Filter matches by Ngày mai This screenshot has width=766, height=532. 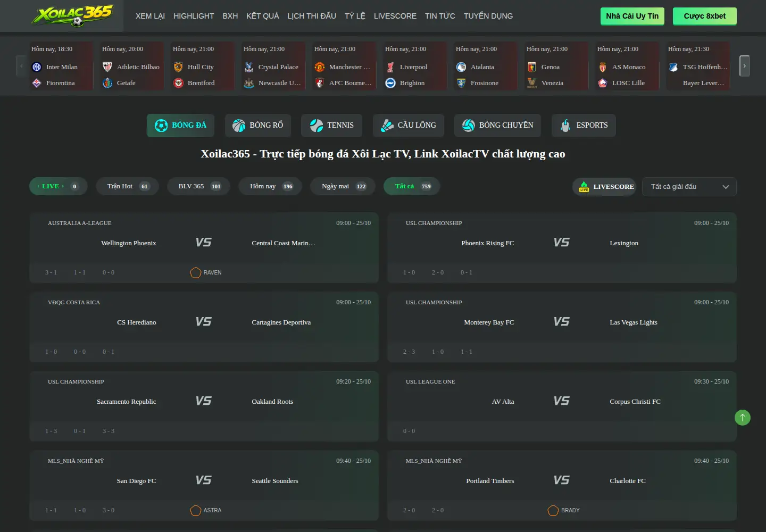click(x=344, y=186)
